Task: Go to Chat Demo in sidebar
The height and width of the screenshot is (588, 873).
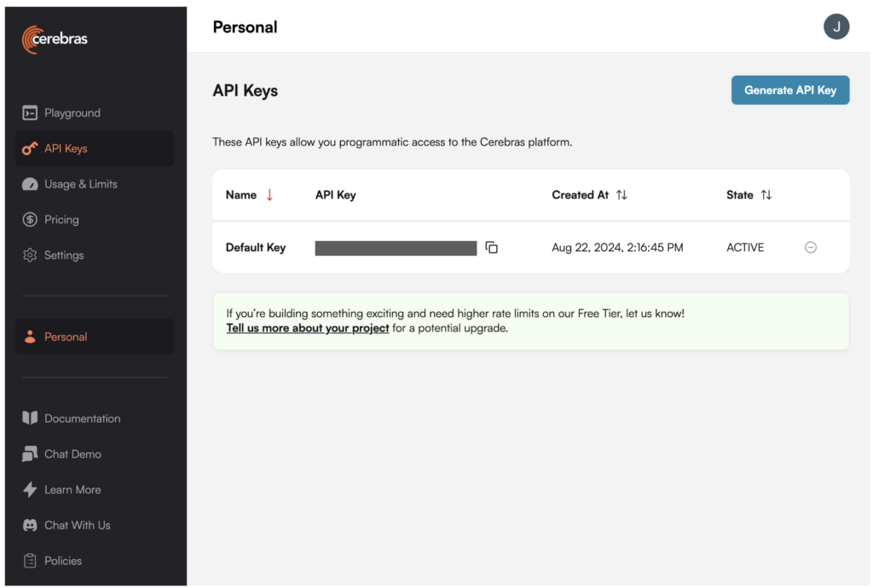Action: tap(72, 454)
